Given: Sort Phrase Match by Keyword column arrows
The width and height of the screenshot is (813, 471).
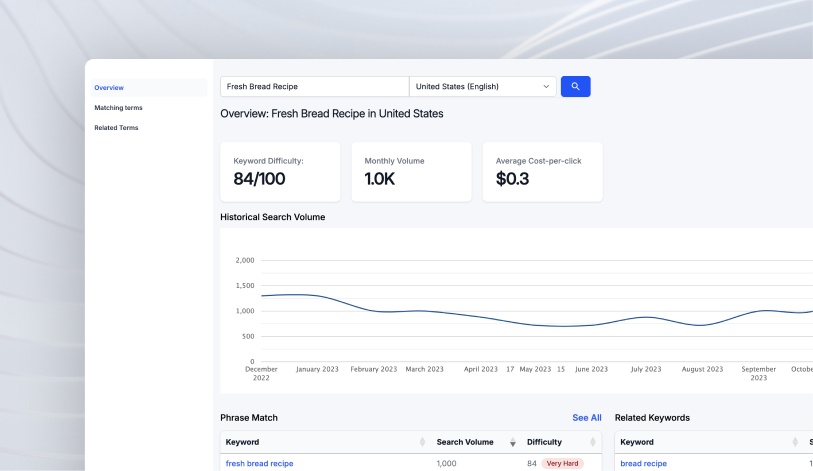Looking at the screenshot, I should [422, 442].
